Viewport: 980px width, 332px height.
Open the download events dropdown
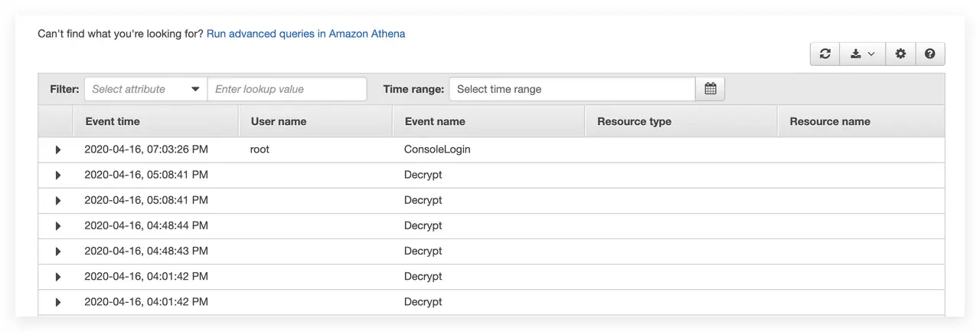pyautogui.click(x=862, y=54)
